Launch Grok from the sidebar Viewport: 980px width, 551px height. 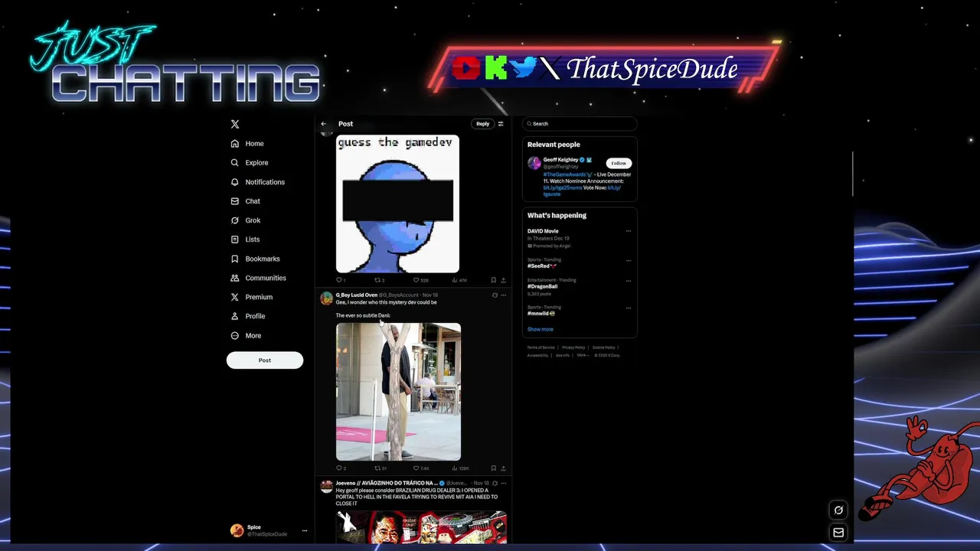(246, 220)
